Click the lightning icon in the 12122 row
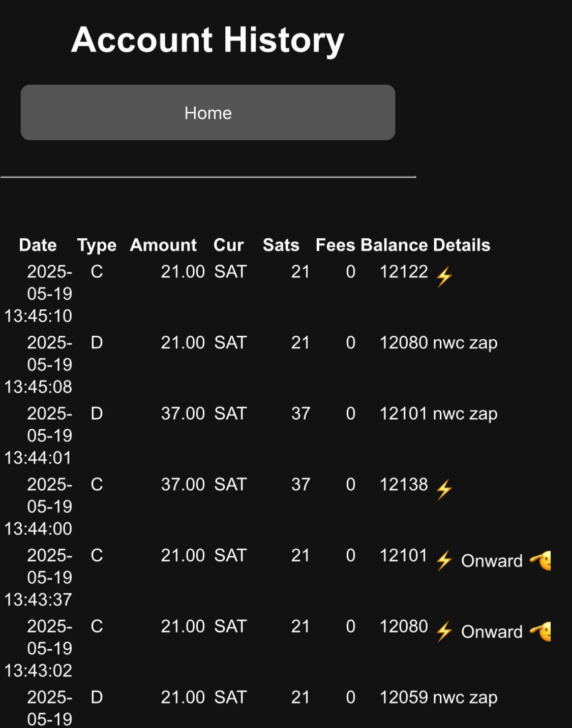This screenshot has height=728, width=572. coord(444,277)
